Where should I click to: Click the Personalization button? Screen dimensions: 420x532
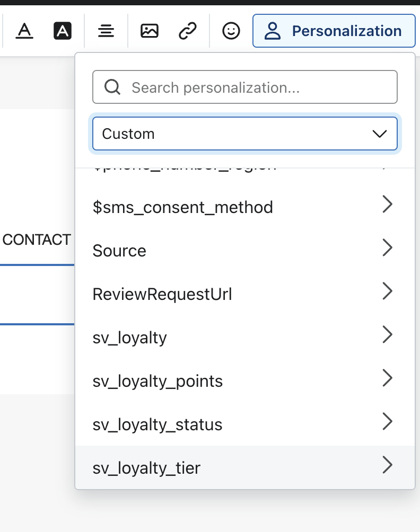point(334,31)
